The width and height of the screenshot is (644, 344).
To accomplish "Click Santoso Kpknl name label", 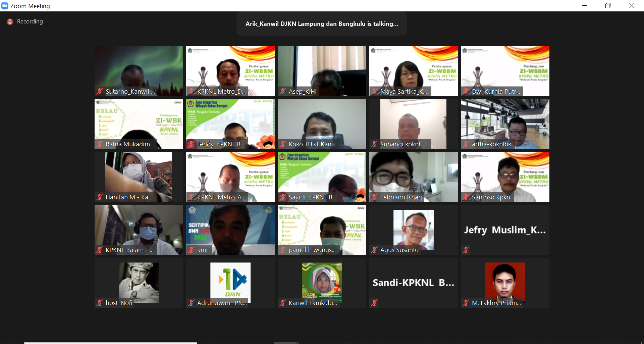I will point(491,197).
